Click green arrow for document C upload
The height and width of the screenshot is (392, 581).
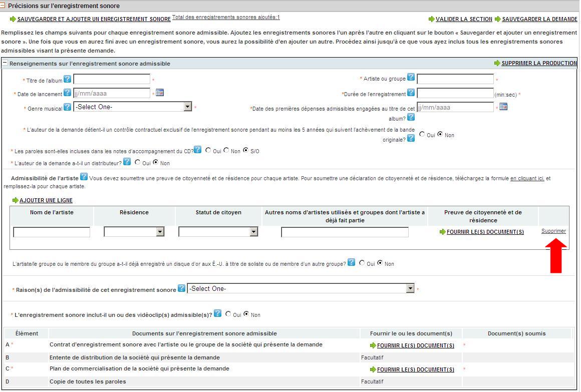[373, 369]
